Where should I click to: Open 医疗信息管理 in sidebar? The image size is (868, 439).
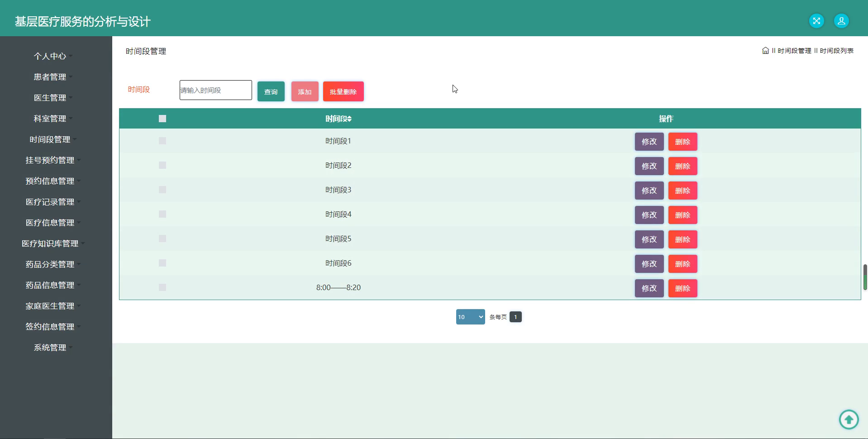(53, 223)
